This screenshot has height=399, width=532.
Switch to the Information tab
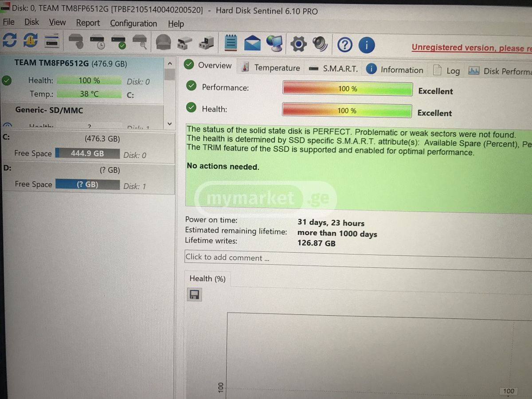[x=395, y=70]
